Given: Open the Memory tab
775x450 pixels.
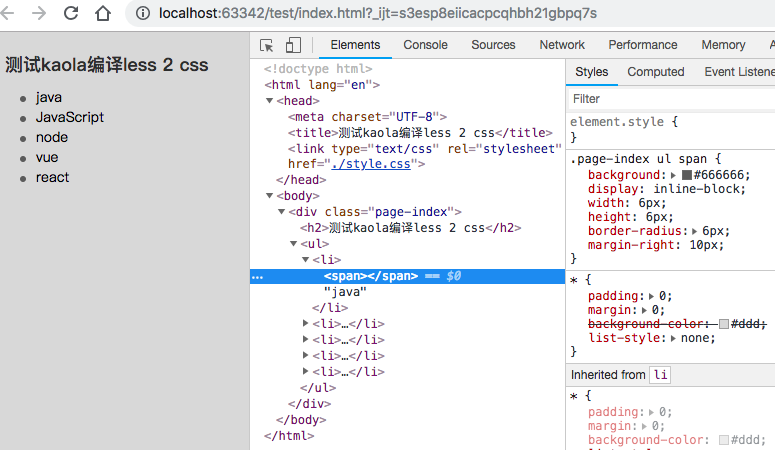Looking at the screenshot, I should (723, 45).
